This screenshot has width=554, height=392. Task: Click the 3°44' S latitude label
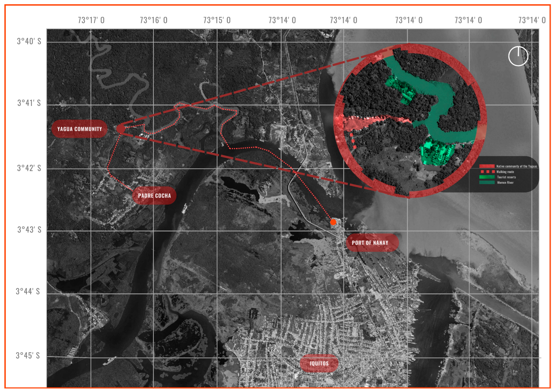28,291
